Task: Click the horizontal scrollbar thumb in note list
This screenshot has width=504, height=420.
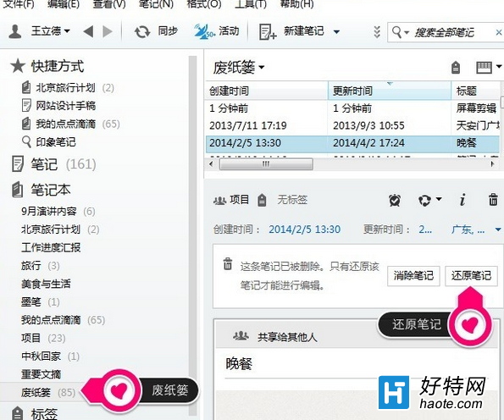Action: (266, 164)
